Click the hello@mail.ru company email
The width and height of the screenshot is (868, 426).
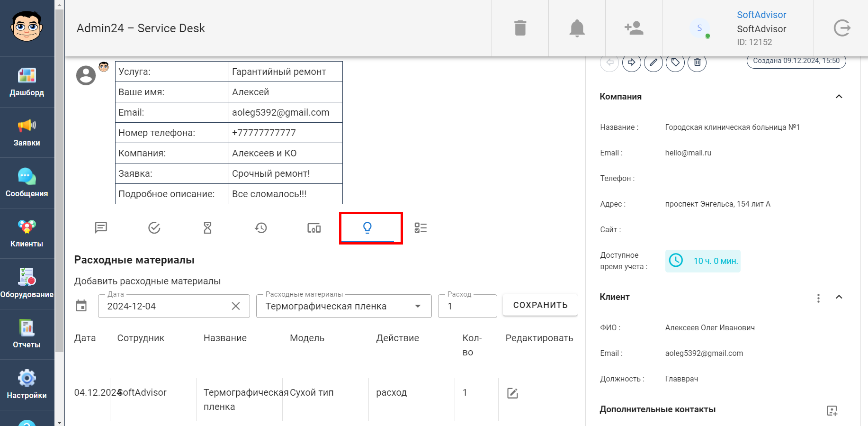[688, 153]
